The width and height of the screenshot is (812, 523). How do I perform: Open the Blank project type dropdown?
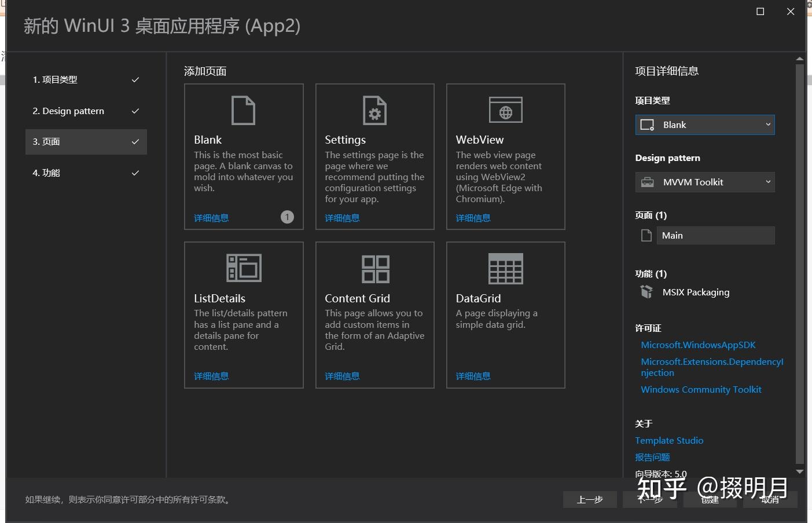704,125
